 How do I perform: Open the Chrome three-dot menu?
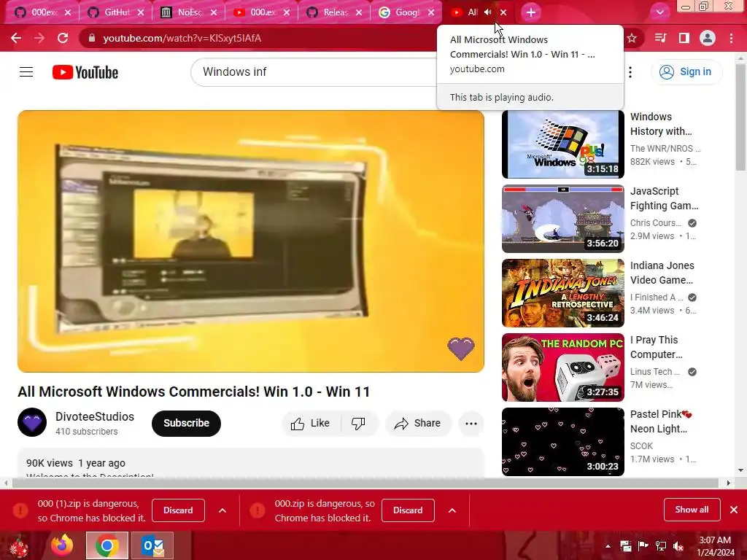pyautogui.click(x=731, y=38)
